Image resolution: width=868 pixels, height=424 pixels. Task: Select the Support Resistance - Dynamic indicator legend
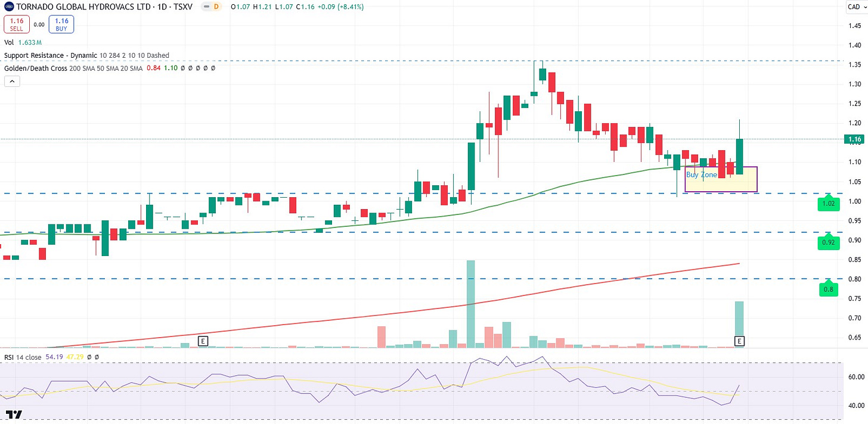click(x=86, y=55)
